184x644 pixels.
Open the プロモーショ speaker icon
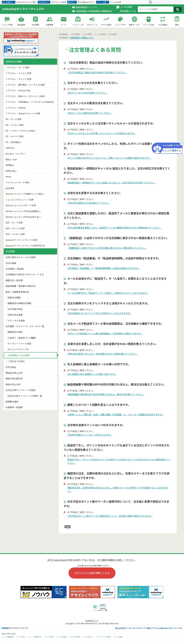[x=92, y=19]
